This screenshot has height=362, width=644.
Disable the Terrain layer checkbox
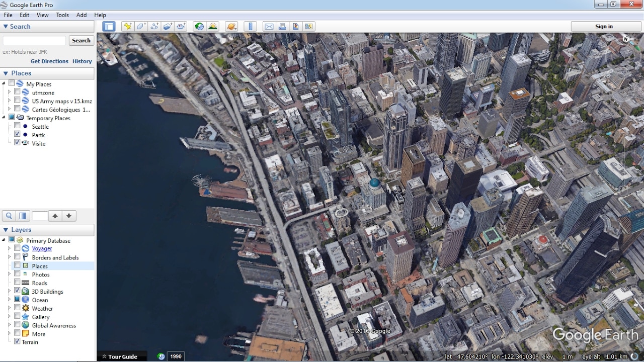point(18,341)
